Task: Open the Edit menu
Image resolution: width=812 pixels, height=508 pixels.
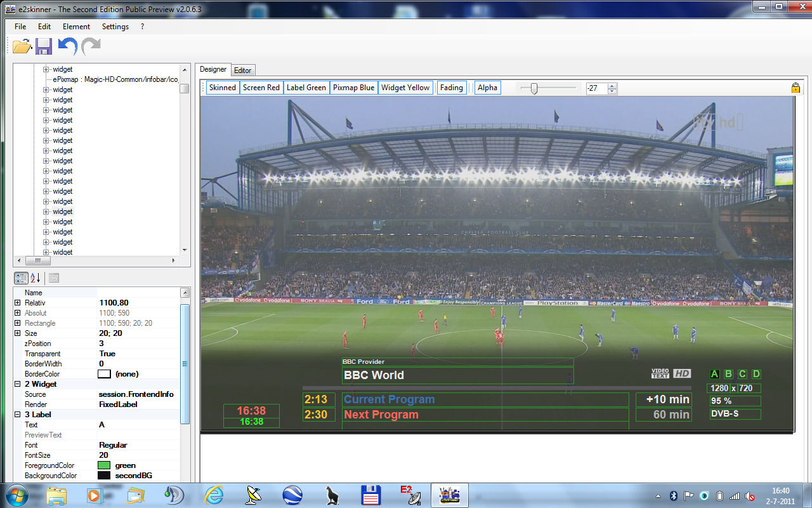Action: [44, 27]
